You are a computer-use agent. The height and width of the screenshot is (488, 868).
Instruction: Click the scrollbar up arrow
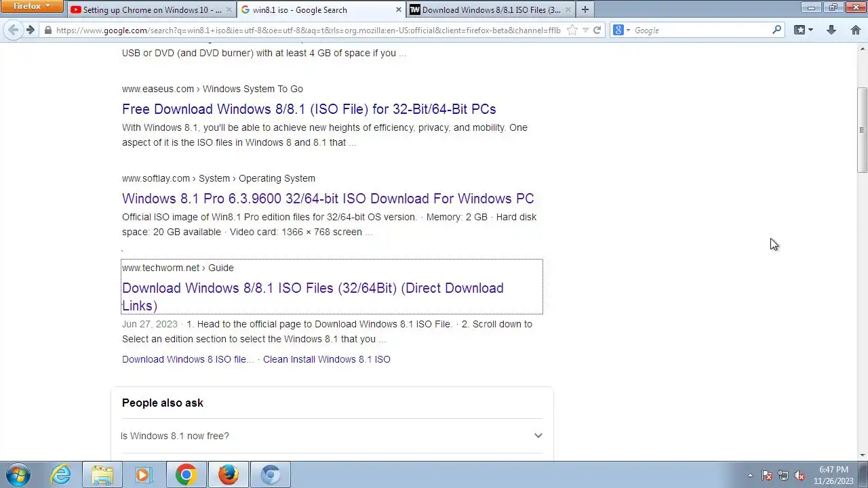click(862, 49)
